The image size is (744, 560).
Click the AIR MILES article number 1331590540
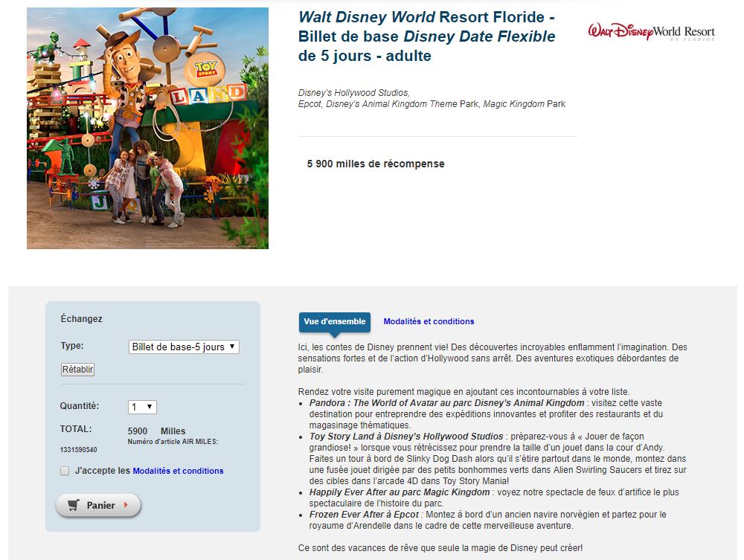click(x=79, y=450)
